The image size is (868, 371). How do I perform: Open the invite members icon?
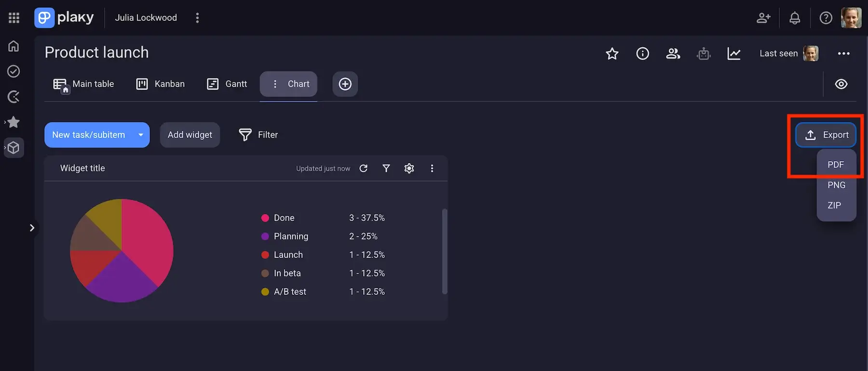(x=763, y=18)
